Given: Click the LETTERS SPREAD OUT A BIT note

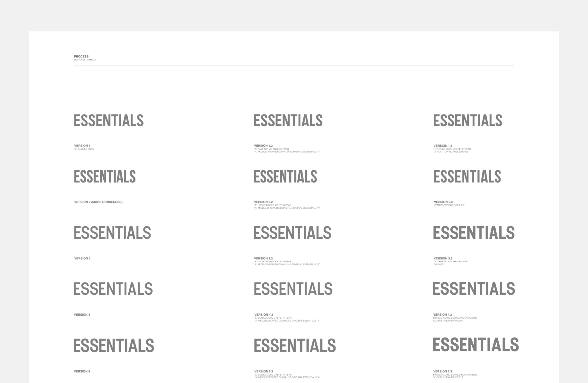Looking at the screenshot, I should (449, 205).
